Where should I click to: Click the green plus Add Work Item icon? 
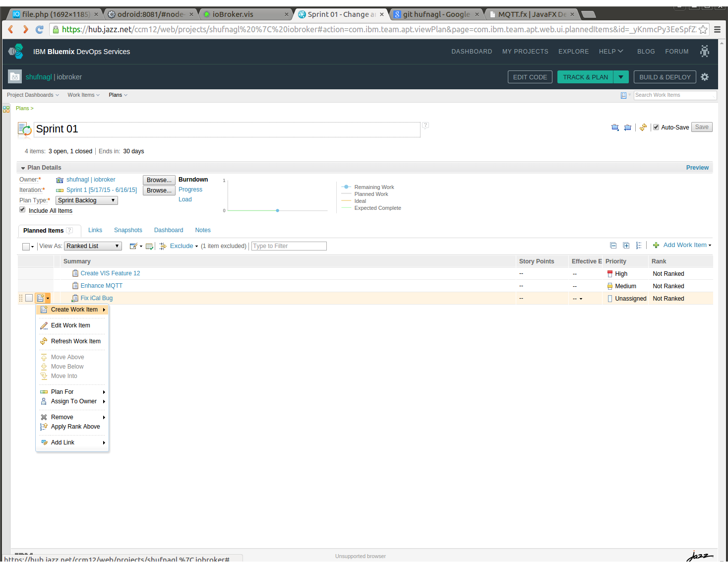(656, 245)
